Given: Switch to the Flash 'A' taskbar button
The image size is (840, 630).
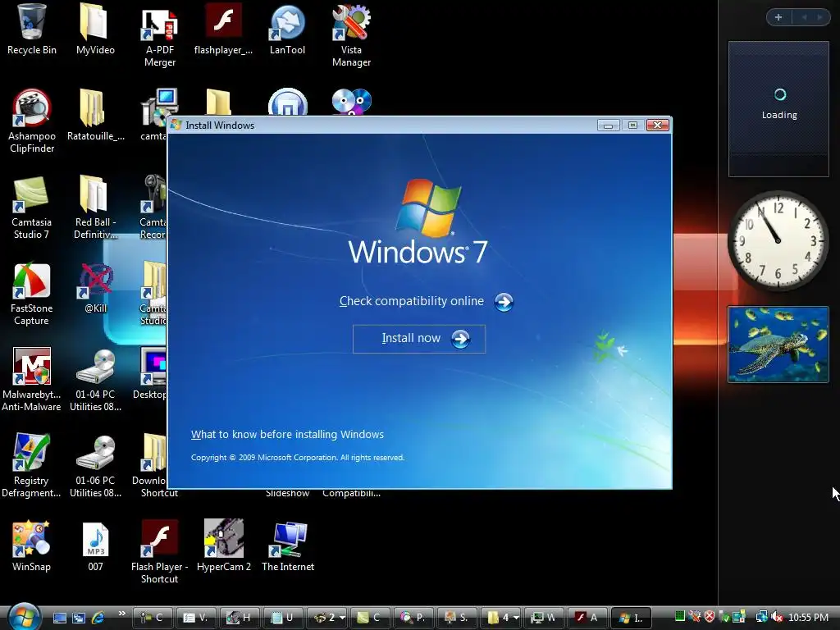Looking at the screenshot, I should 587,618.
